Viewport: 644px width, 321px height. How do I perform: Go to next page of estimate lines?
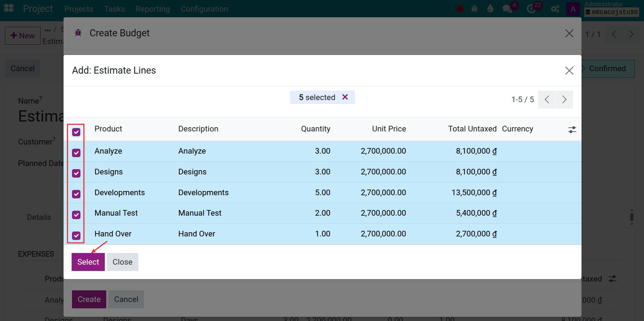(x=564, y=99)
